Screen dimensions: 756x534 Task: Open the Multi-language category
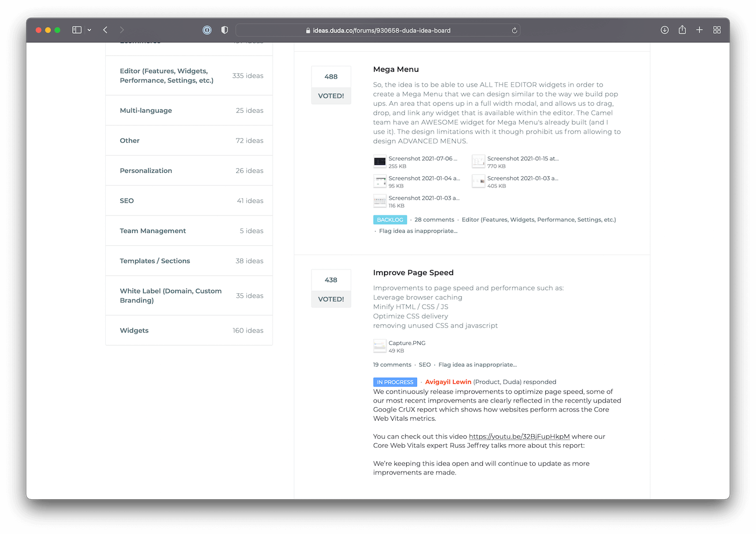189,110
